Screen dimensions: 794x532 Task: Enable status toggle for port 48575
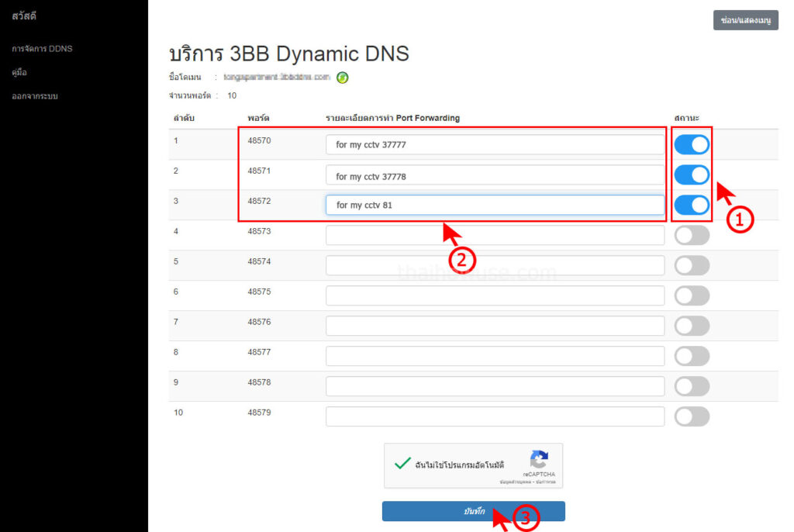click(x=692, y=296)
